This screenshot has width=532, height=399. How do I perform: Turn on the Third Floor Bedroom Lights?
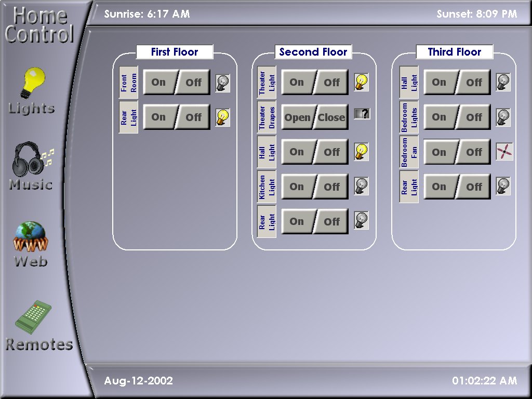pyautogui.click(x=439, y=117)
